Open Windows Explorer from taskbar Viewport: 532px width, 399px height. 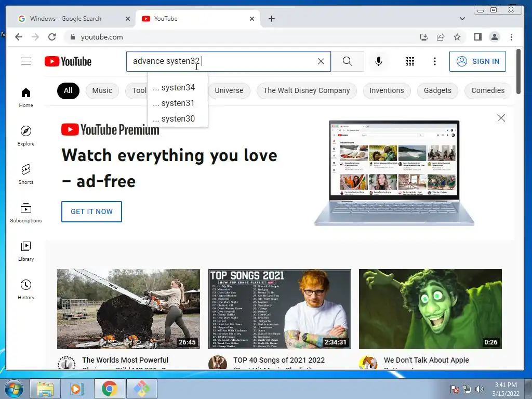[x=45, y=389]
